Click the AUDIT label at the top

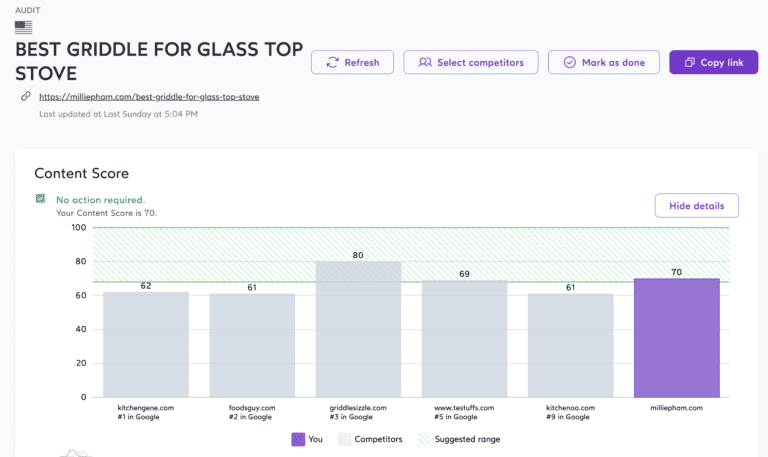28,9
